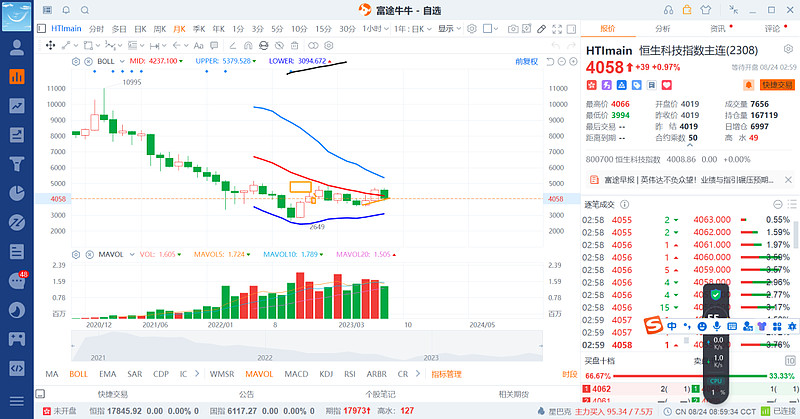The width and height of the screenshot is (800, 419).
Task: Open the stock screener funnel icon
Action: pyautogui.click(x=17, y=164)
